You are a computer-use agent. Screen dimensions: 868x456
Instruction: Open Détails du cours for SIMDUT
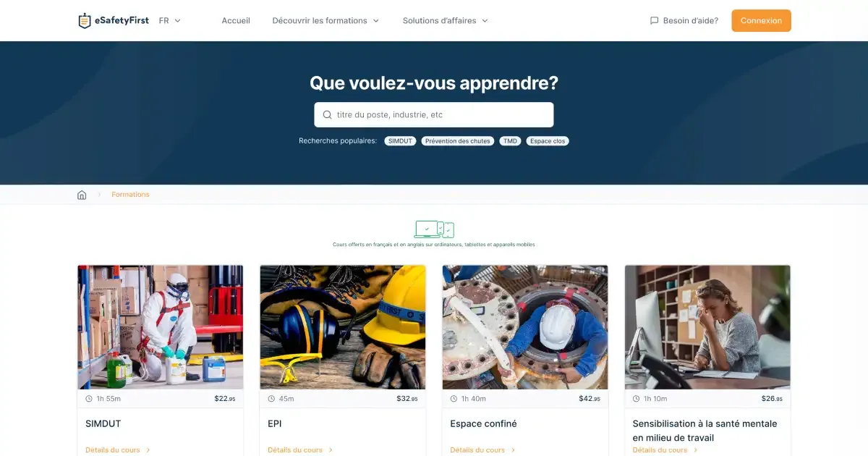click(x=118, y=450)
